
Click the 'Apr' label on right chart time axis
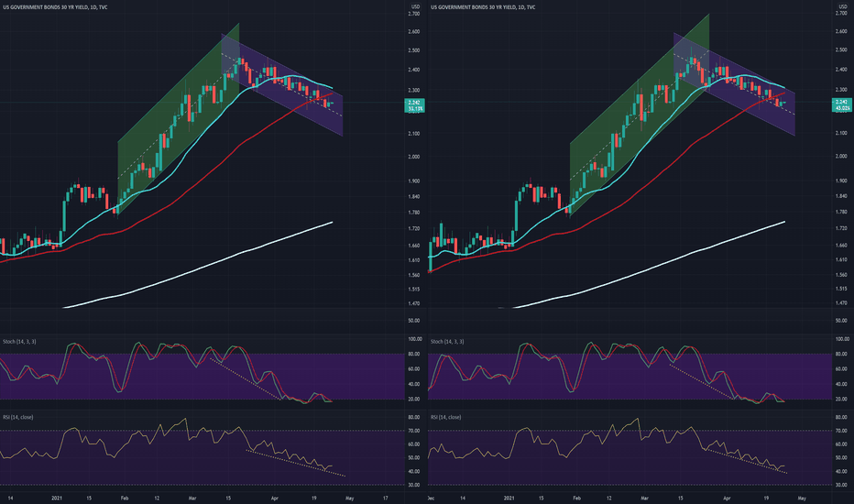tap(727, 498)
